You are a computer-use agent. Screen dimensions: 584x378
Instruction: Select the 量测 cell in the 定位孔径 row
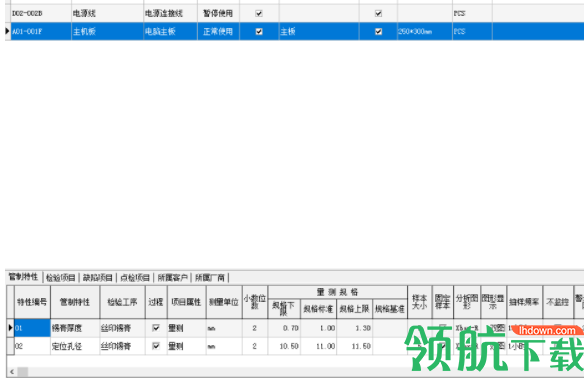(x=186, y=346)
